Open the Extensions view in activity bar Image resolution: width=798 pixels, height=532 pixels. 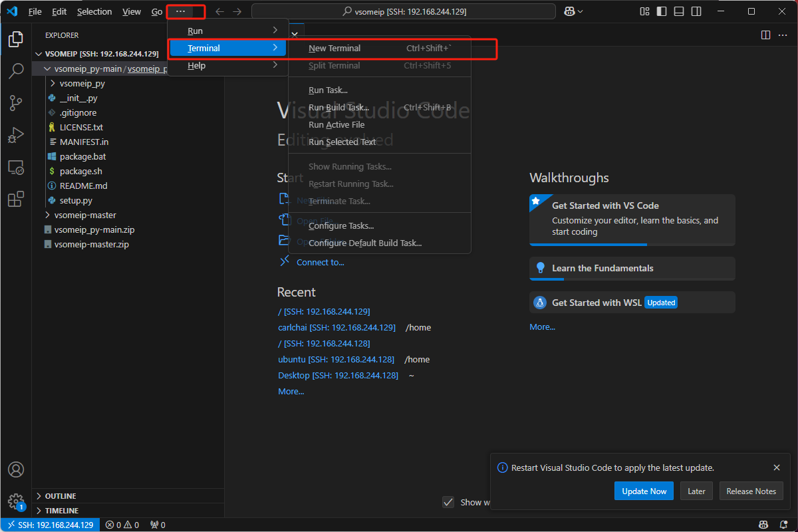[x=16, y=199]
